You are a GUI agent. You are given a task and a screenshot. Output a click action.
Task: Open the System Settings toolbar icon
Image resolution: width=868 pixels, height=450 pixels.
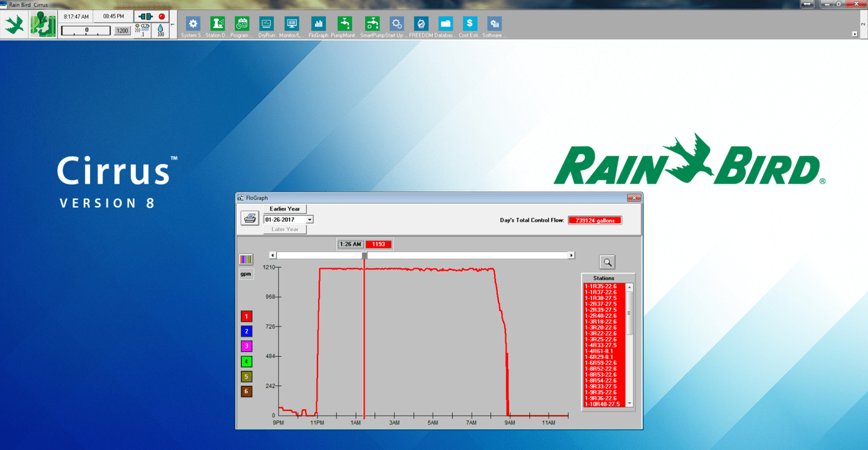point(193,24)
